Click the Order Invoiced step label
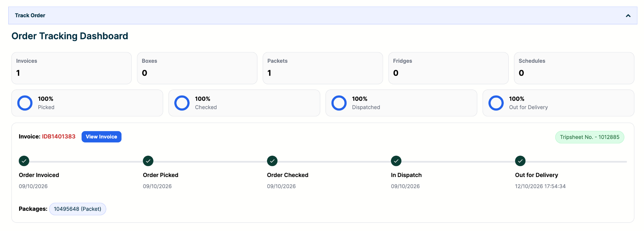Image resolution: width=644 pixels, height=231 pixels. tap(39, 175)
